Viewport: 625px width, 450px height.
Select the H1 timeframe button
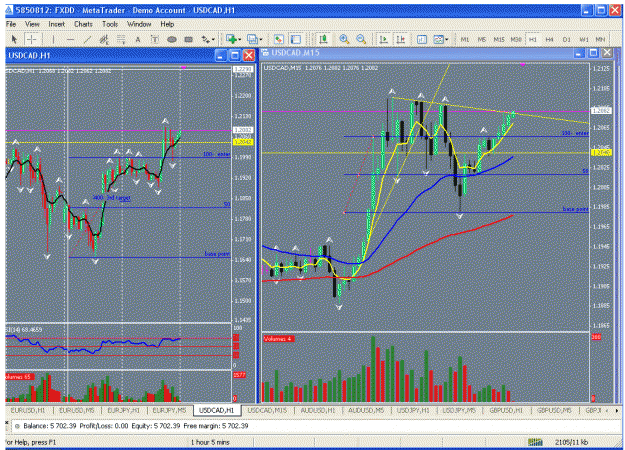[533, 39]
